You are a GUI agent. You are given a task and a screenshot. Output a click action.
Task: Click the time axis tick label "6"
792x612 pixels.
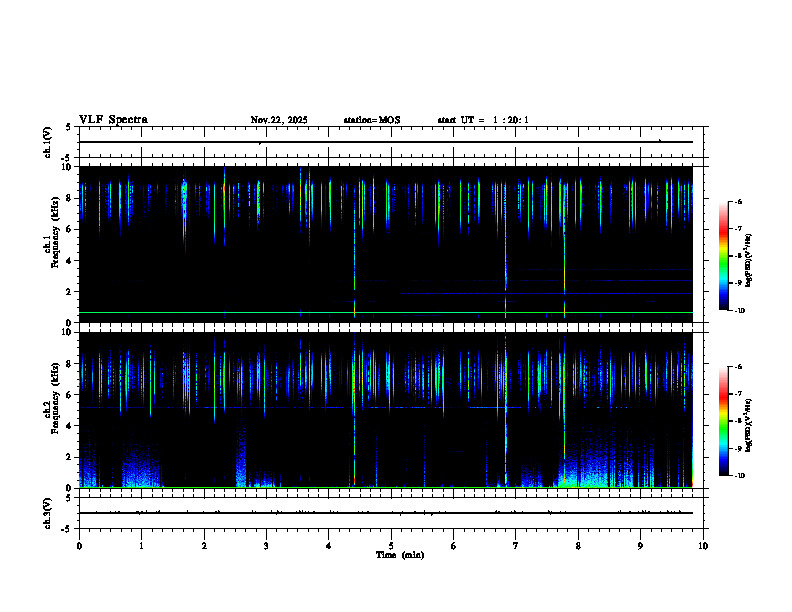(x=454, y=546)
